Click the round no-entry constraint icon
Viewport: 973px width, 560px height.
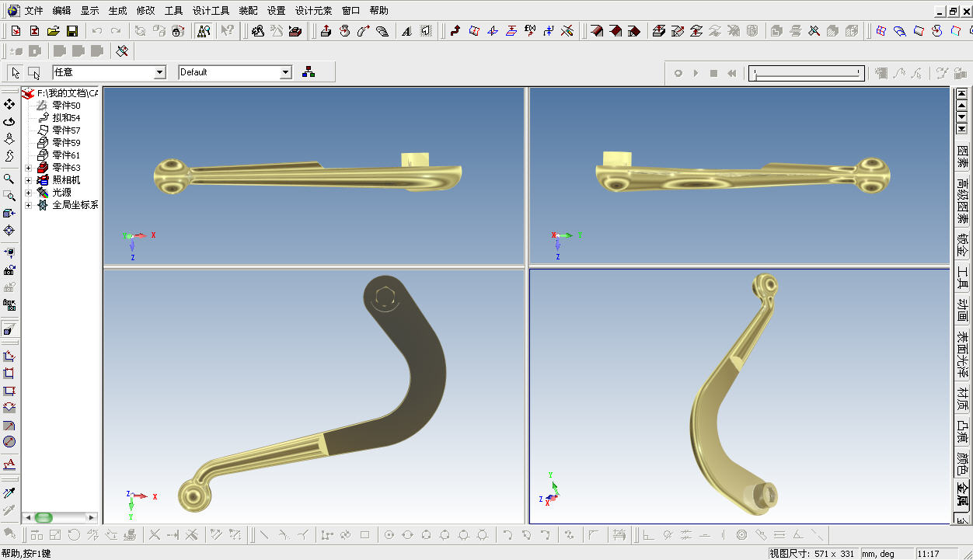point(9,442)
